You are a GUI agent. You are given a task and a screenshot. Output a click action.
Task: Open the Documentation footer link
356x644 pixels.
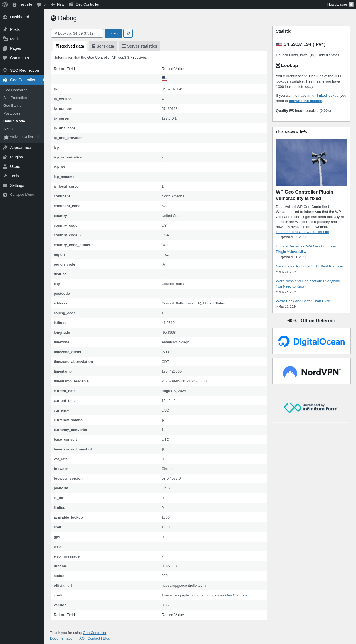click(62, 638)
